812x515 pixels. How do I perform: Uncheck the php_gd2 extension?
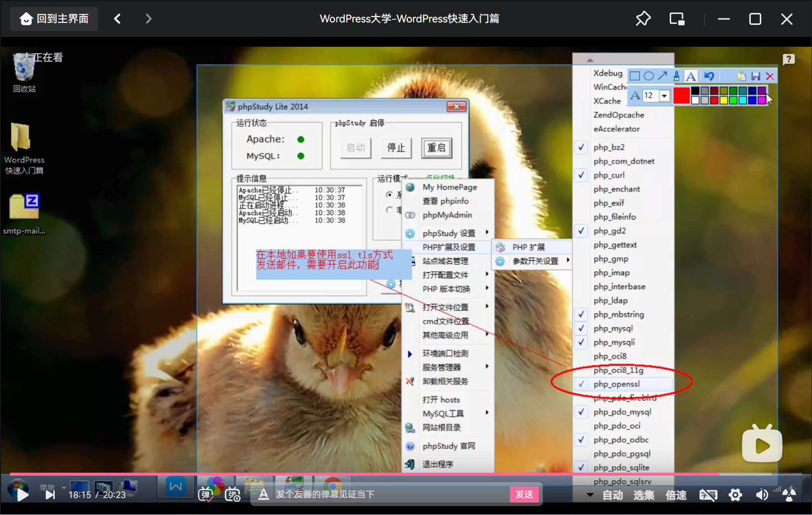tap(623, 231)
